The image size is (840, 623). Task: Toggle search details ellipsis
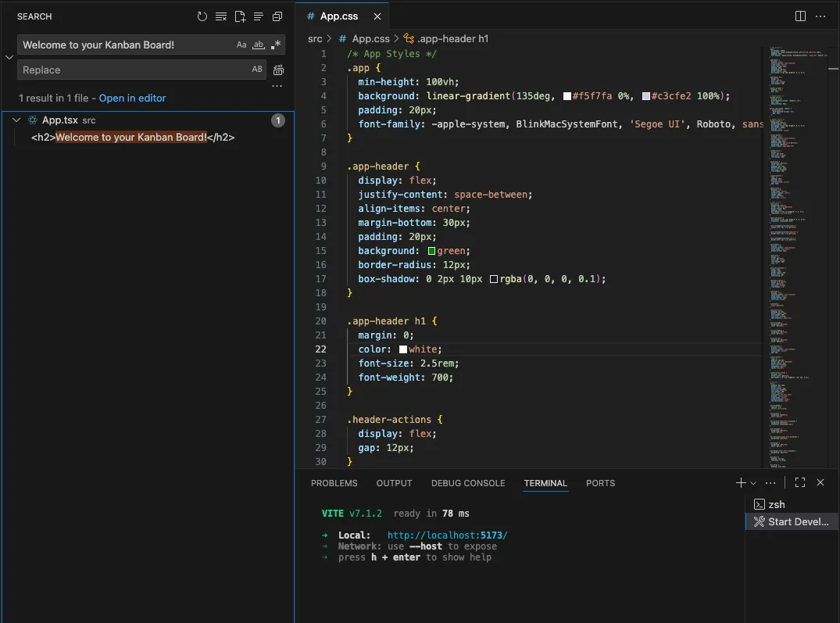[x=277, y=86]
